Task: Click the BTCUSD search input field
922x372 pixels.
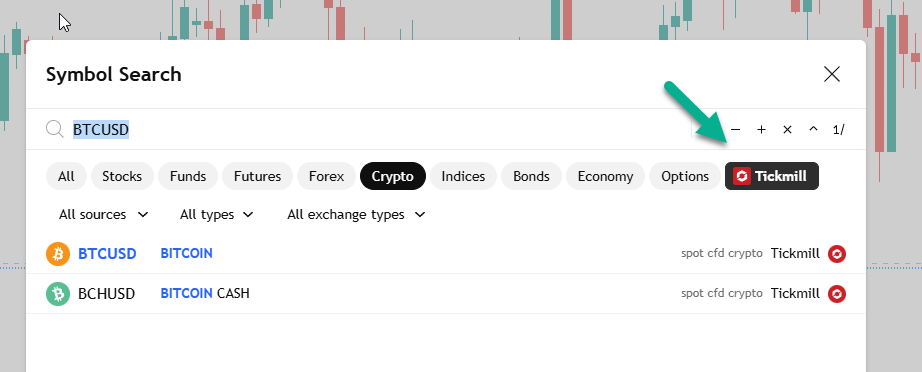Action: (x=376, y=129)
